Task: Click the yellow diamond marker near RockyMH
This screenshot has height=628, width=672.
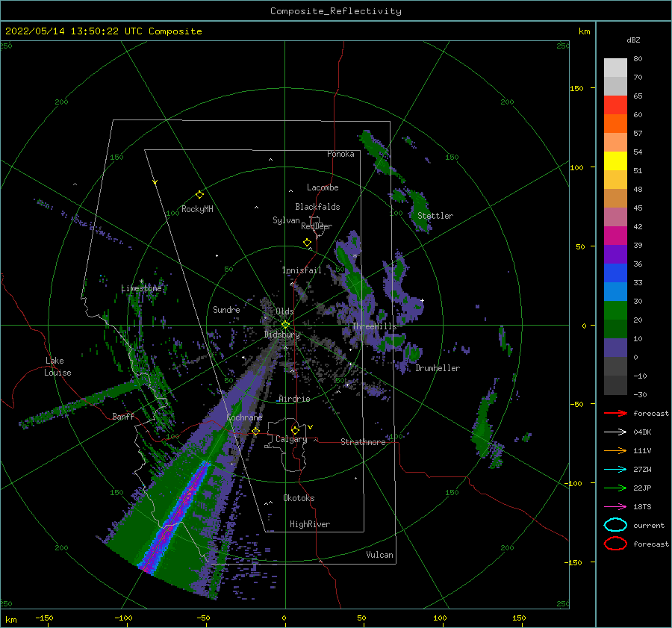Action: tap(199, 195)
